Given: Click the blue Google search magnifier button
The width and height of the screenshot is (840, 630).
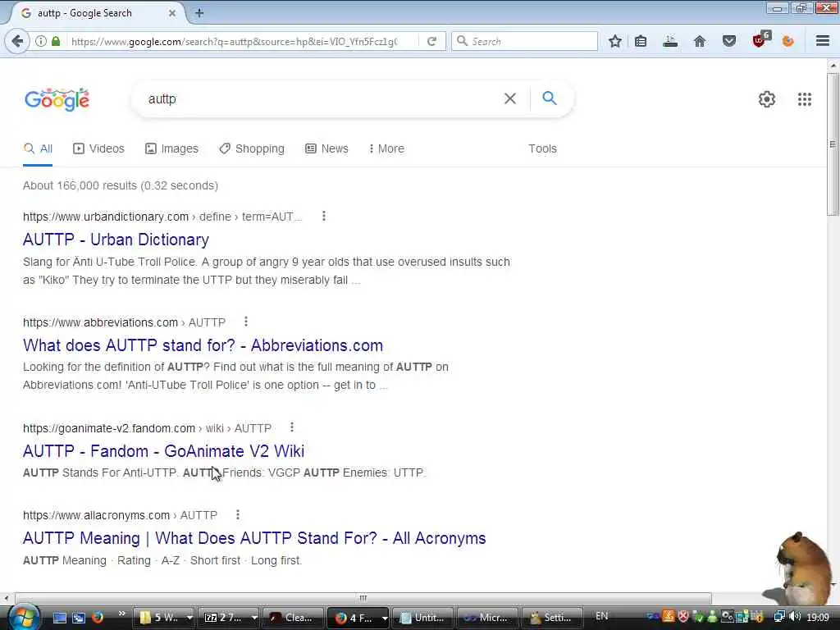Looking at the screenshot, I should [549, 98].
